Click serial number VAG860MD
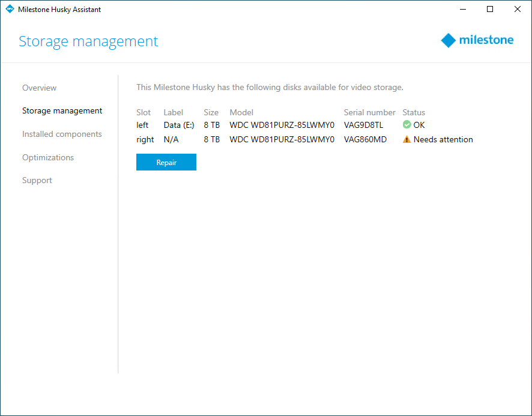The image size is (532, 416). pyautogui.click(x=365, y=139)
